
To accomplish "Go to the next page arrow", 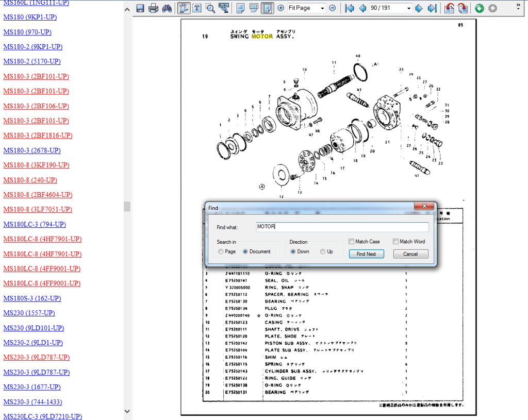I will [x=419, y=8].
